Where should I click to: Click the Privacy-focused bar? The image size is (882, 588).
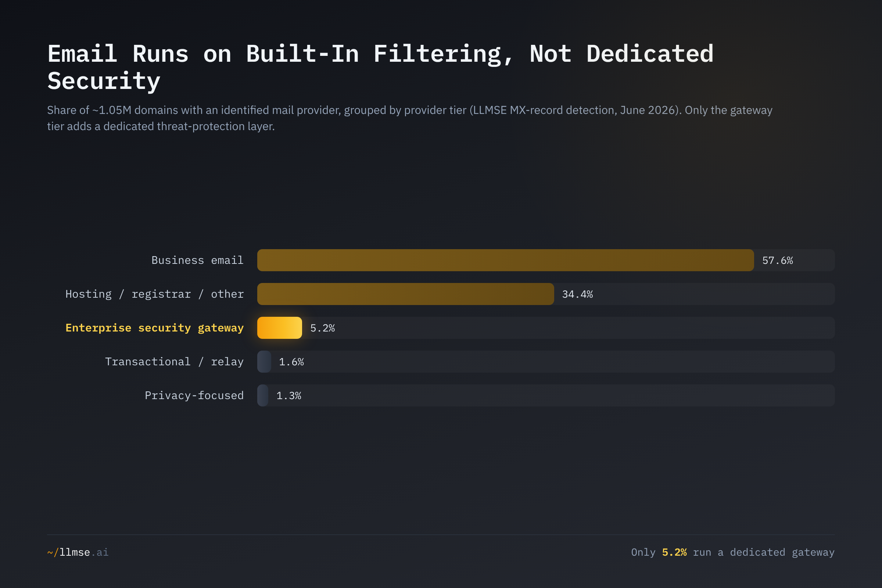coord(262,395)
